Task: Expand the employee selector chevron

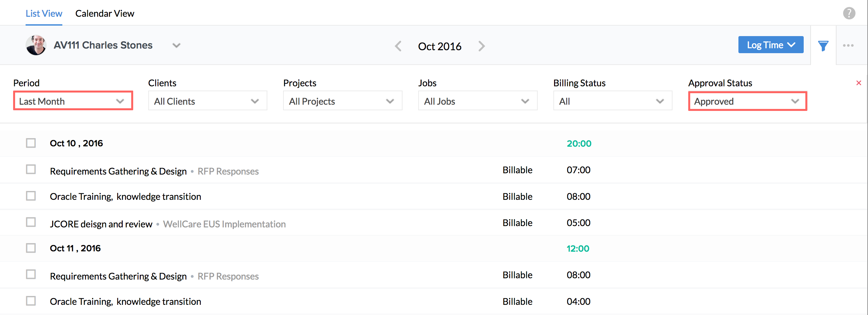Action: pos(176,46)
